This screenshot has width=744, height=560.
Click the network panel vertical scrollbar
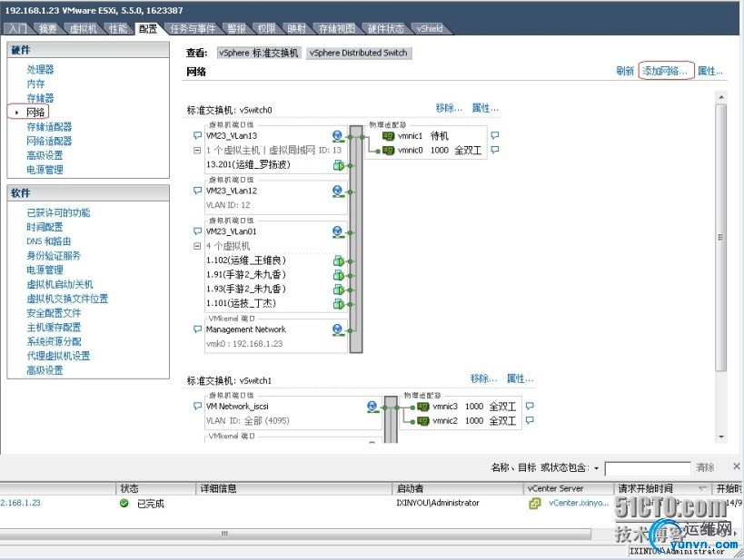tap(720, 238)
